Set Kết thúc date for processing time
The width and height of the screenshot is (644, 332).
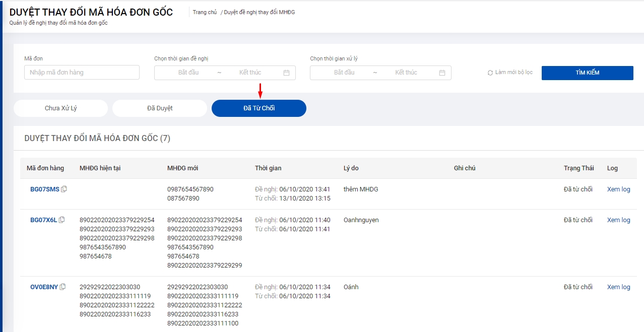(x=406, y=73)
